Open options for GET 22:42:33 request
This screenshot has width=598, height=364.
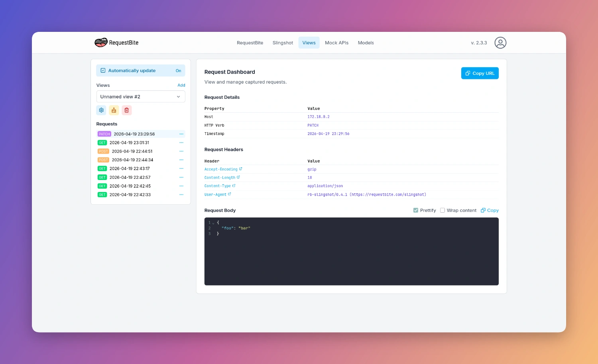point(181,195)
